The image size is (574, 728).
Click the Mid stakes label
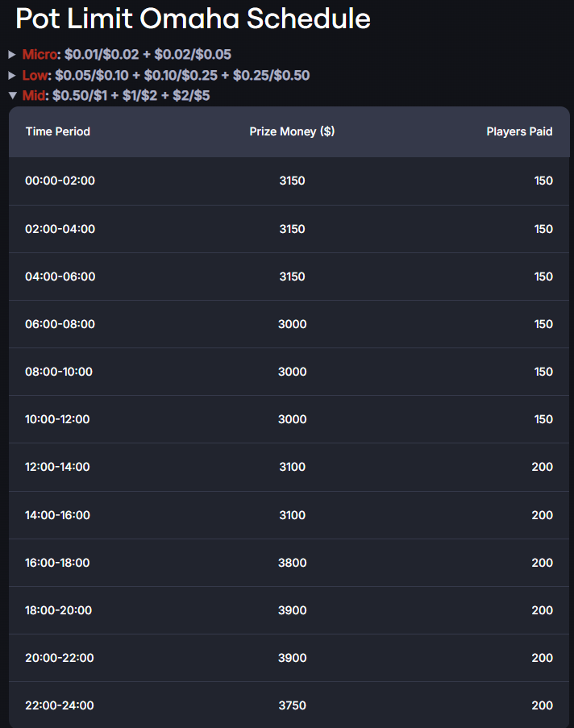[34, 96]
